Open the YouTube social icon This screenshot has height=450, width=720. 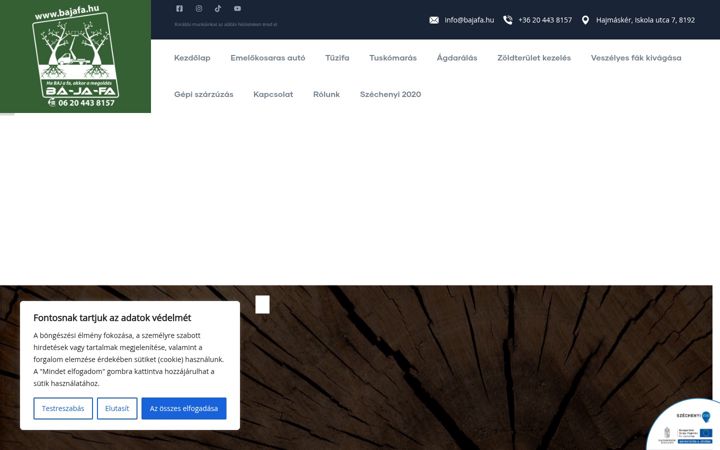tap(237, 8)
